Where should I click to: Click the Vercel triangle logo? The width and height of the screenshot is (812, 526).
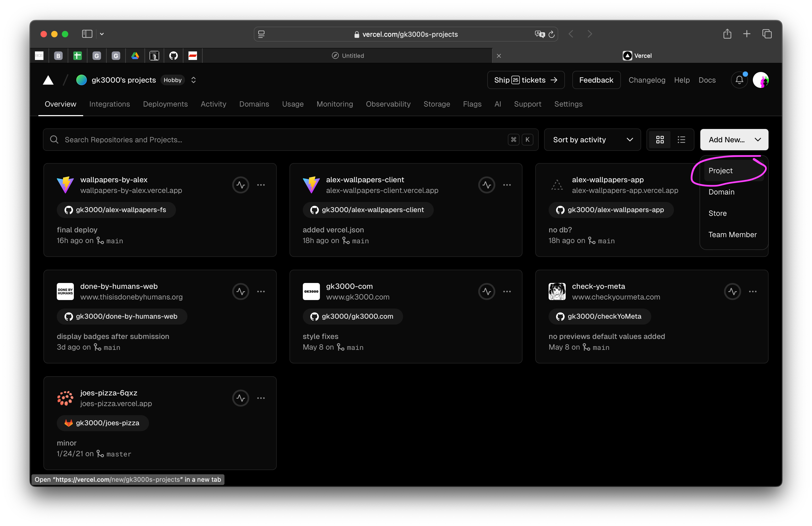[48, 80]
